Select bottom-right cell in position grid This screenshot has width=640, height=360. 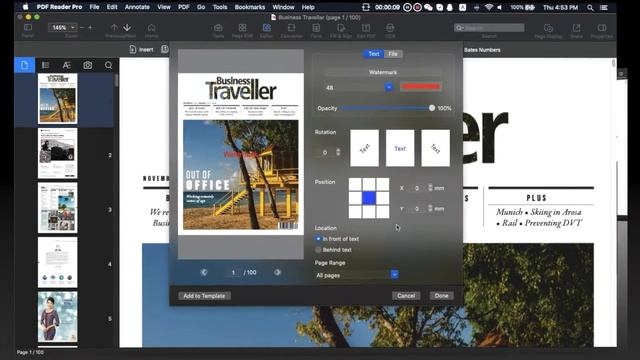point(382,211)
